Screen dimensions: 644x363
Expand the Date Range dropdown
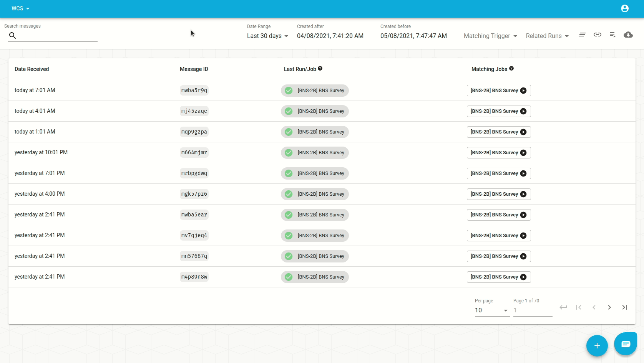tap(269, 36)
